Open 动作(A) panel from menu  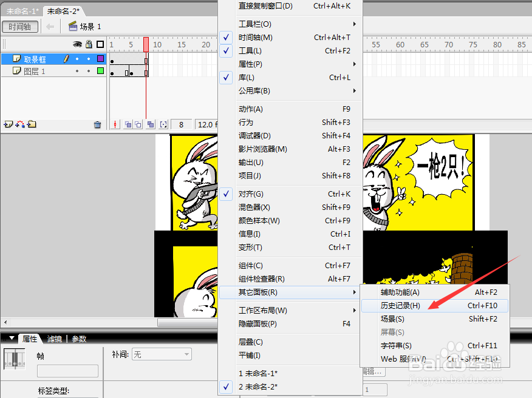click(290, 109)
